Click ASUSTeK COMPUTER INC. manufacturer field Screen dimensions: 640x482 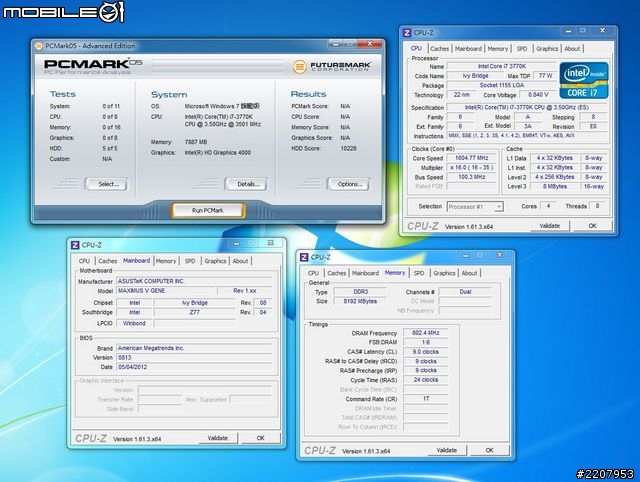tap(194, 281)
